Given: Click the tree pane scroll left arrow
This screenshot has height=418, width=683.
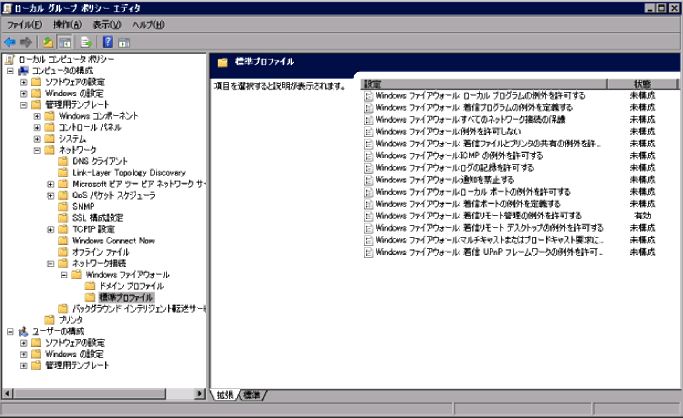Looking at the screenshot, I should tap(7, 394).
